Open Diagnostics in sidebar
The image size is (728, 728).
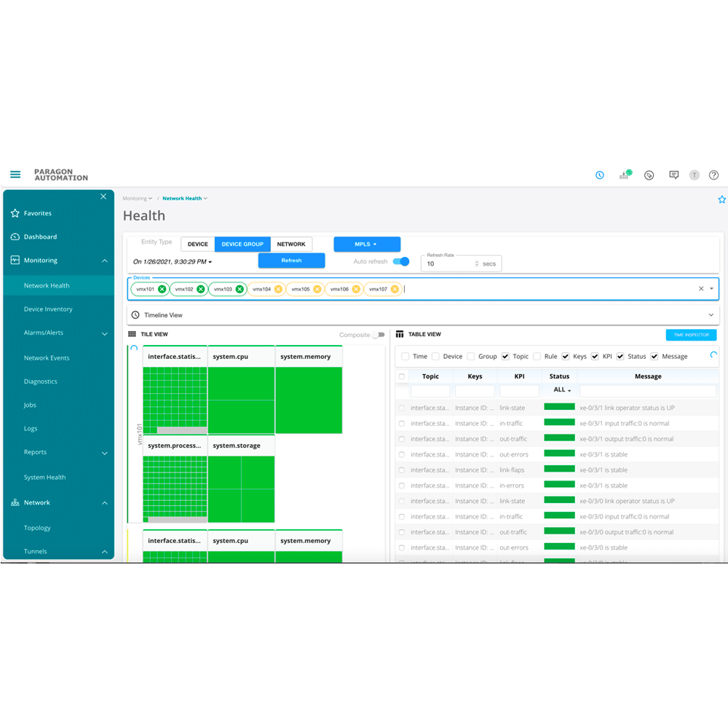pos(41,381)
